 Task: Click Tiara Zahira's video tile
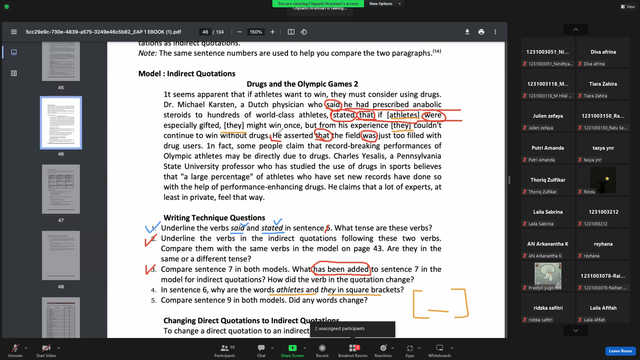(x=603, y=84)
